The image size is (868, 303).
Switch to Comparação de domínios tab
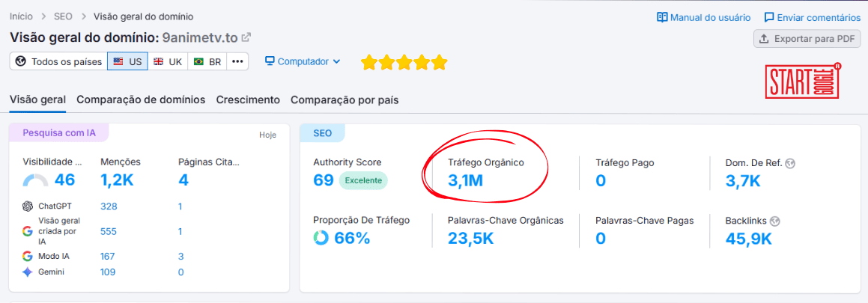click(x=141, y=100)
